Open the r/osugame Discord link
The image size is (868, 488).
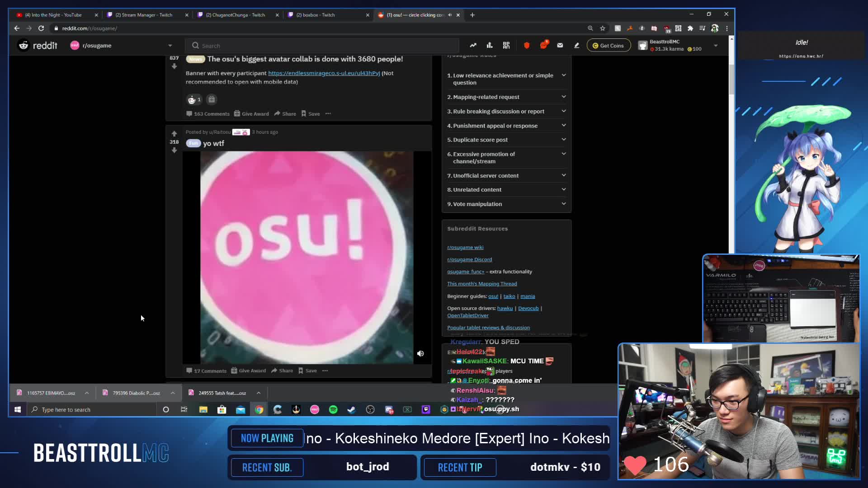tap(469, 259)
